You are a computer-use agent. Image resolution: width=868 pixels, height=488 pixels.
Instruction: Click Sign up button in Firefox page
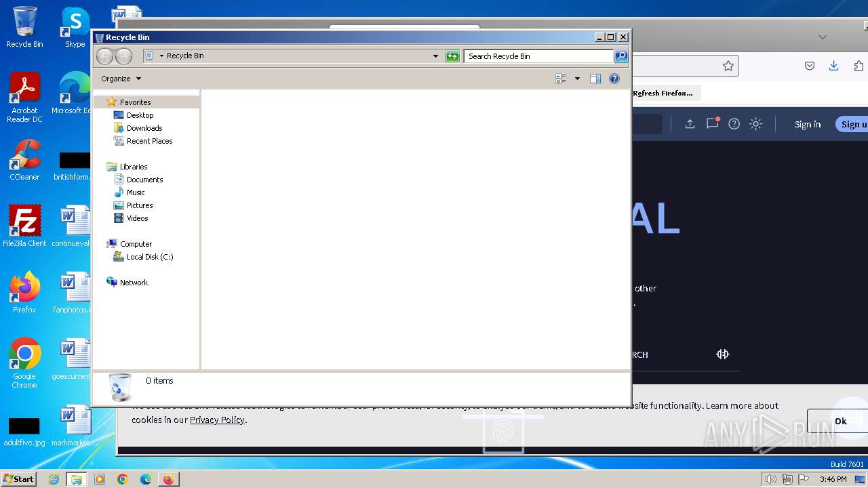point(852,124)
